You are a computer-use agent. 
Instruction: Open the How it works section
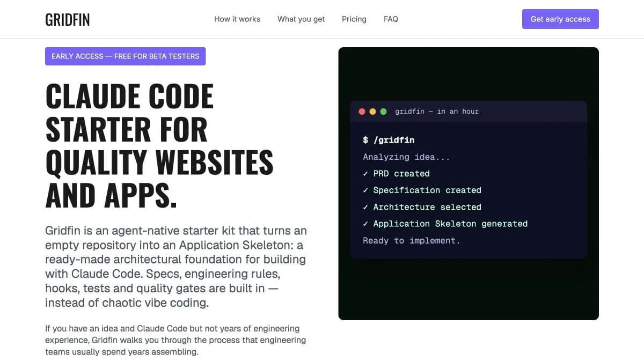[x=237, y=19]
